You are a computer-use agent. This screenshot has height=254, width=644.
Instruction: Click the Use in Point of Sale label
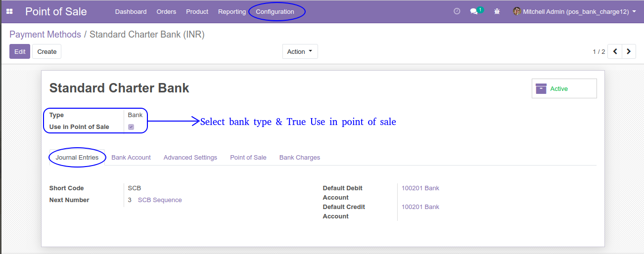[x=79, y=127]
